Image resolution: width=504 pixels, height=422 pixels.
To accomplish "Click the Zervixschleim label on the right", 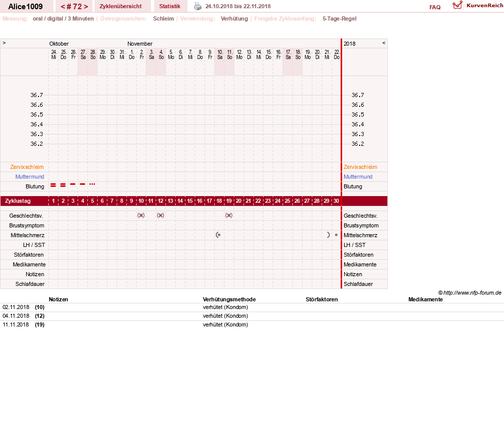I will [360, 167].
